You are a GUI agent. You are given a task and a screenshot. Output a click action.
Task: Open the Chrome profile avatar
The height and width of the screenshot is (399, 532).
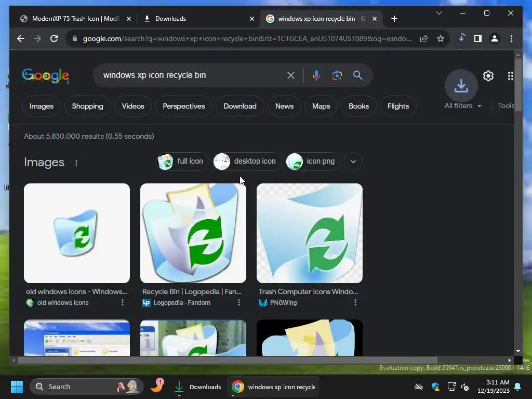495,38
